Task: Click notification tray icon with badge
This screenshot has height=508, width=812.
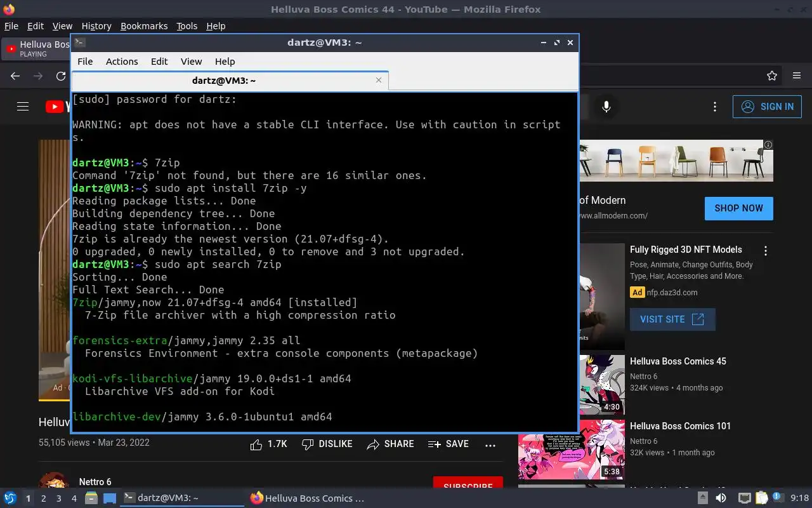Action: coord(777,498)
